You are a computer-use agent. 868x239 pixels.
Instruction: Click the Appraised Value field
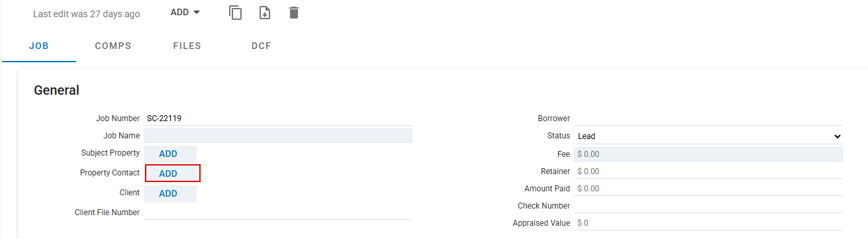coord(708,223)
